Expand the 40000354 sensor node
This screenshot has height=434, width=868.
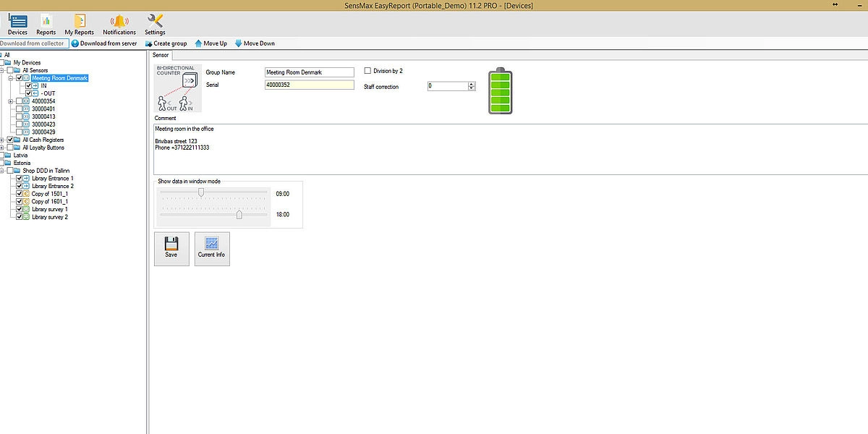coord(11,101)
